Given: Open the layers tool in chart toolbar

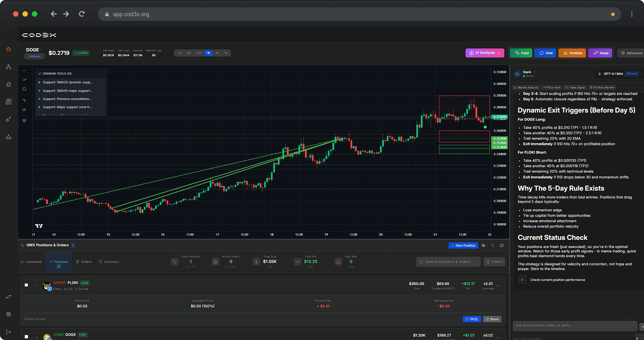Looking at the screenshot, I should click(24, 121).
